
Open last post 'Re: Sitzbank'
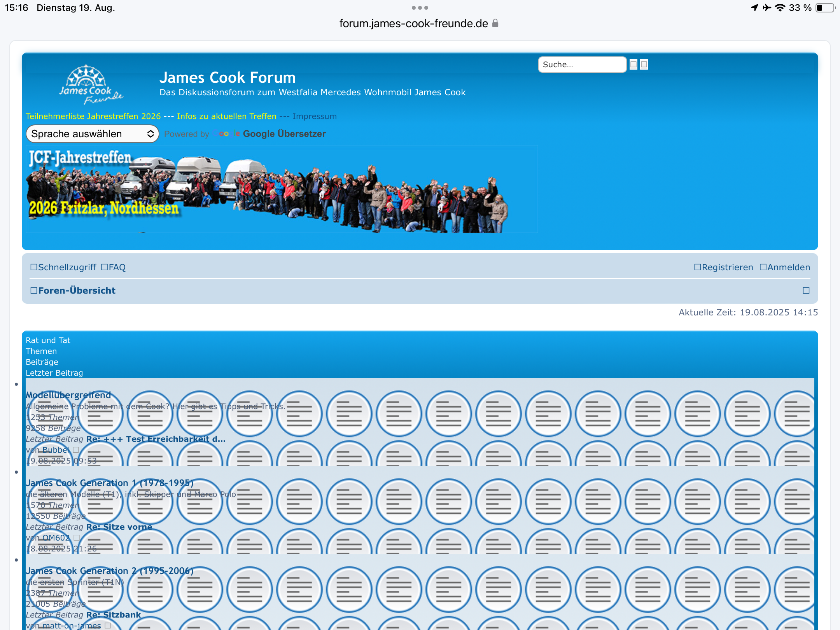tap(114, 615)
